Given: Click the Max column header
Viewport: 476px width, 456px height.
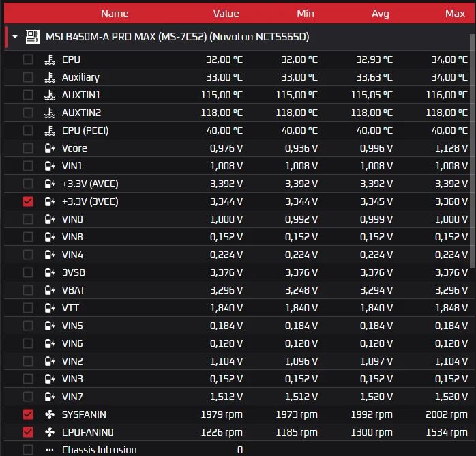Looking at the screenshot, I should click(455, 14).
